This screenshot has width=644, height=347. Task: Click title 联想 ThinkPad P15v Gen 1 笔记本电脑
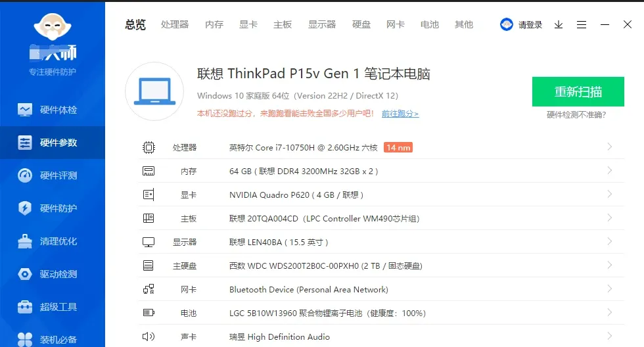313,74
